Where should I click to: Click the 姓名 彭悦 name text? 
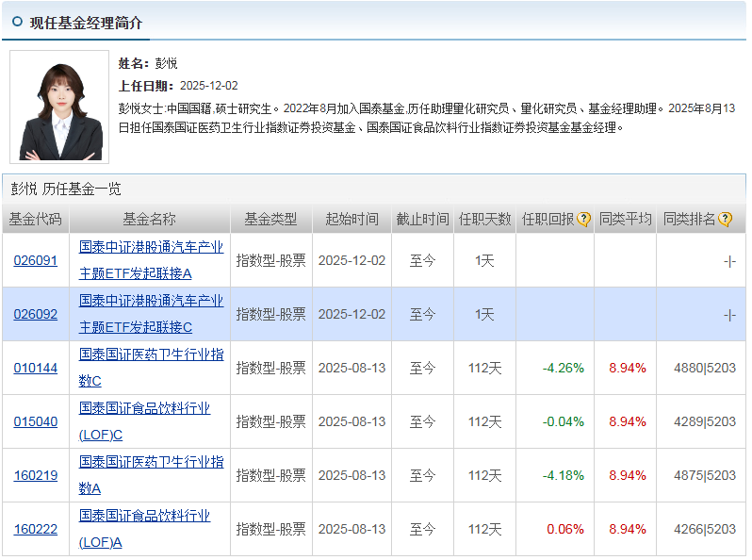[148, 63]
